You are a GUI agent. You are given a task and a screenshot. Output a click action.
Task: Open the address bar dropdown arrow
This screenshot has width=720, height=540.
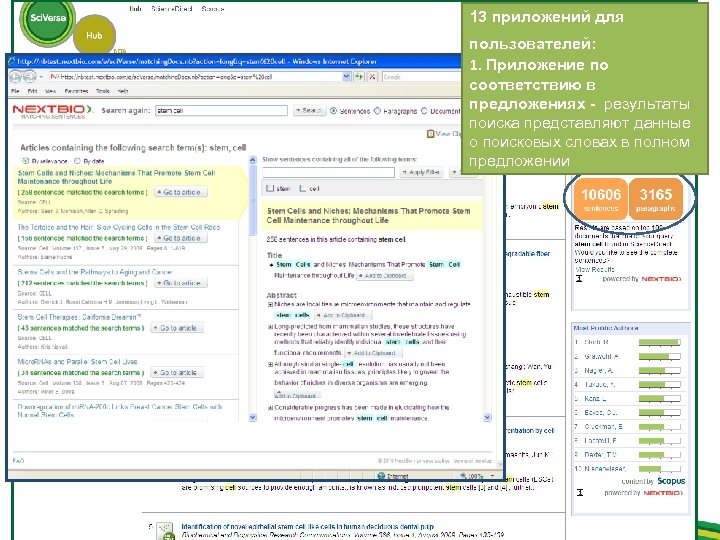(x=347, y=77)
